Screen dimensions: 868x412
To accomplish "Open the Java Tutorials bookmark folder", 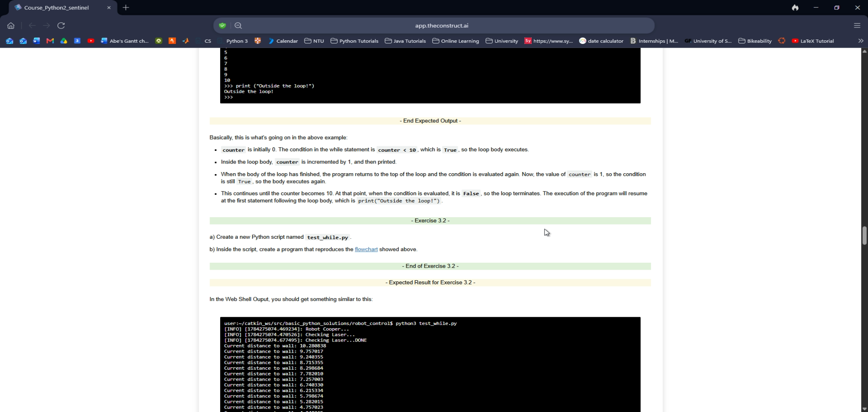I will tap(405, 41).
